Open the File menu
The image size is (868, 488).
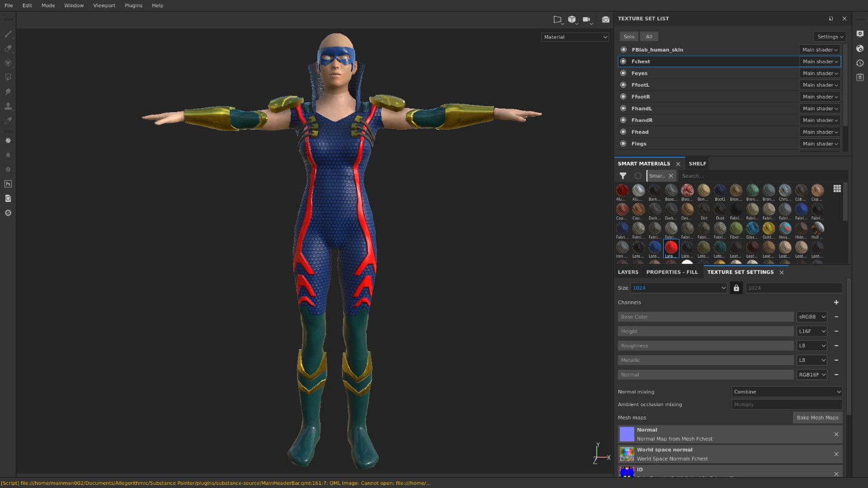[8, 5]
